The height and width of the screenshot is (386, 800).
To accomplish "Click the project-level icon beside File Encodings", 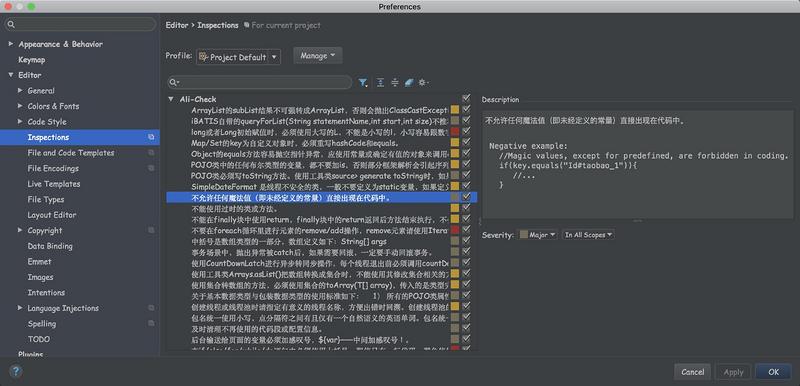I will [x=151, y=168].
